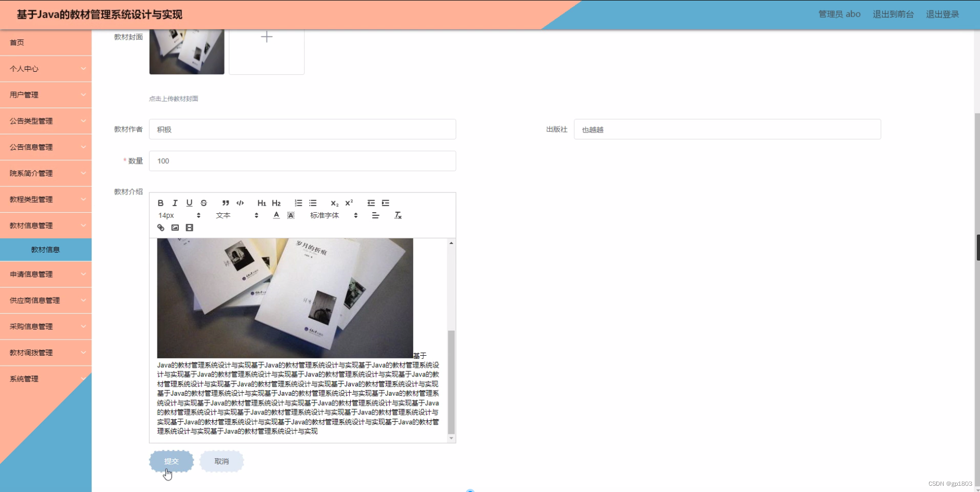
Task: Insert a blockquote in the editor
Action: click(x=225, y=203)
